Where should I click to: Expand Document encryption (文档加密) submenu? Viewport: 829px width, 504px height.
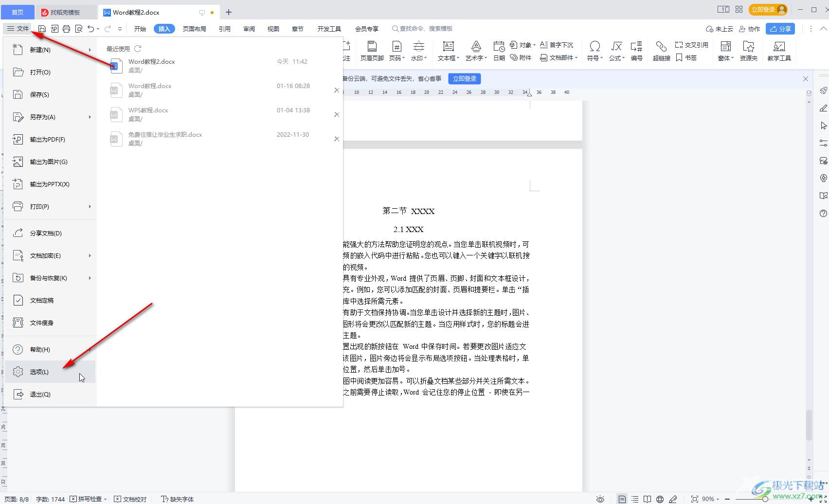point(90,255)
